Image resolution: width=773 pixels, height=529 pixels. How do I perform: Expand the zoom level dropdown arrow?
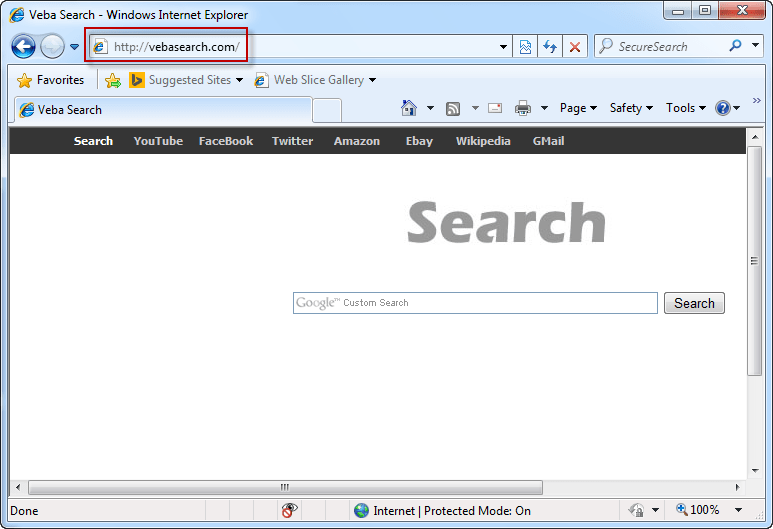point(738,510)
